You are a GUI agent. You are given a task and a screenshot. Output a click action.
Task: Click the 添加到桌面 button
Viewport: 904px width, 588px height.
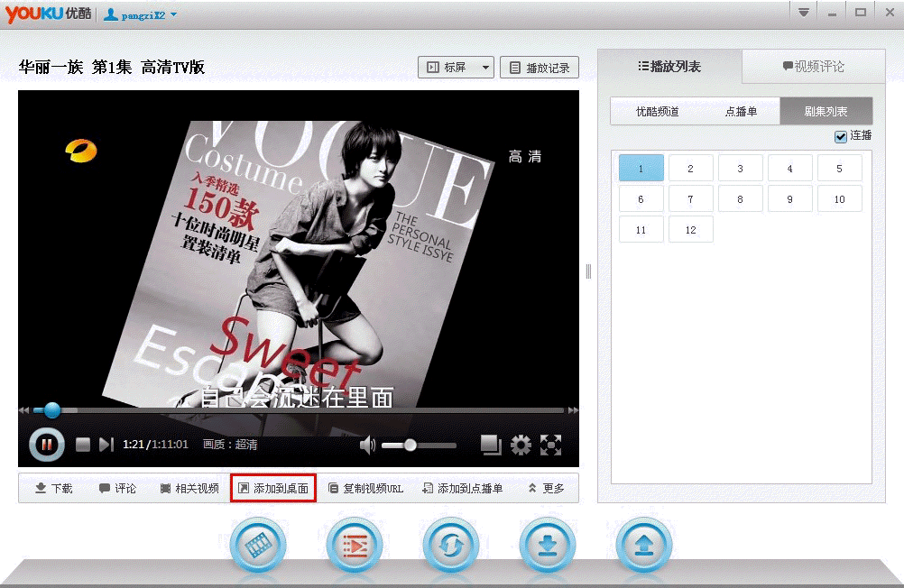[273, 489]
